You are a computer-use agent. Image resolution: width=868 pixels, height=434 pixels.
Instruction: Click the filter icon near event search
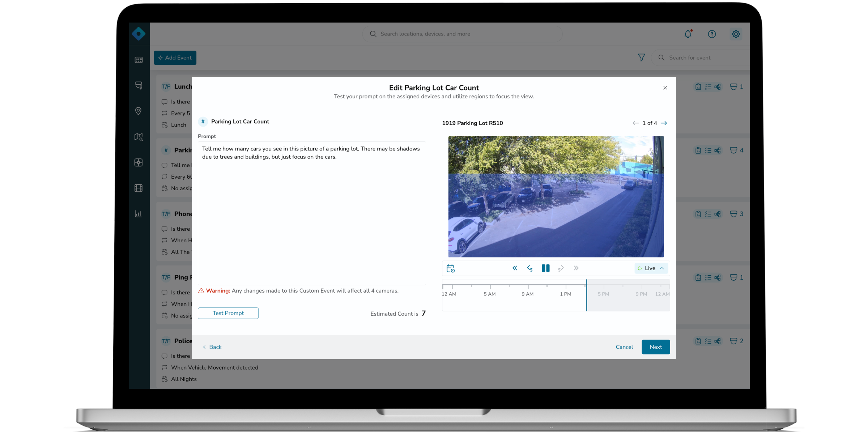point(641,57)
